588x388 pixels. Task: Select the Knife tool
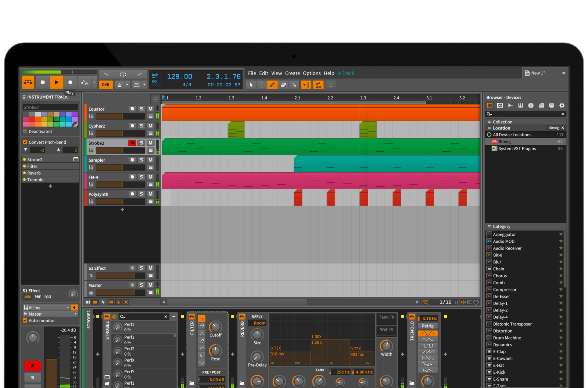click(294, 85)
